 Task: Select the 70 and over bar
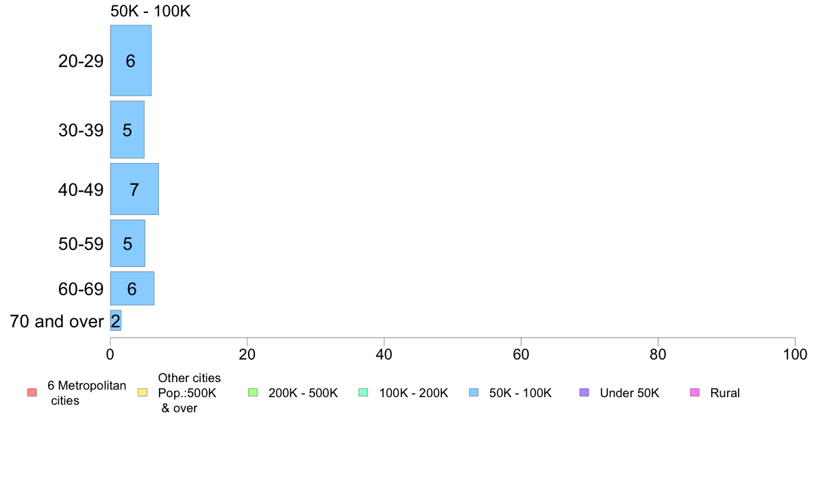pyautogui.click(x=116, y=320)
